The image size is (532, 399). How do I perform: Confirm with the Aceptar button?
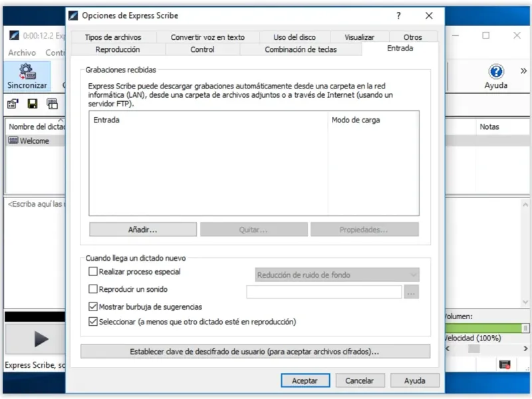click(x=305, y=380)
